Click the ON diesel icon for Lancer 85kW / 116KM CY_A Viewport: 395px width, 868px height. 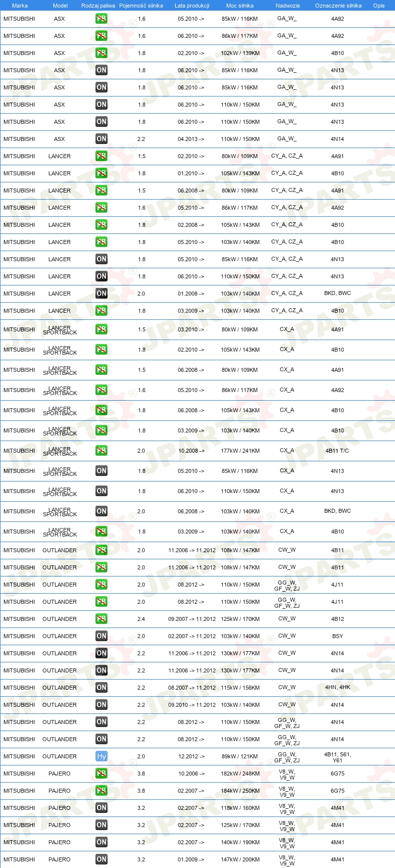[x=102, y=259]
